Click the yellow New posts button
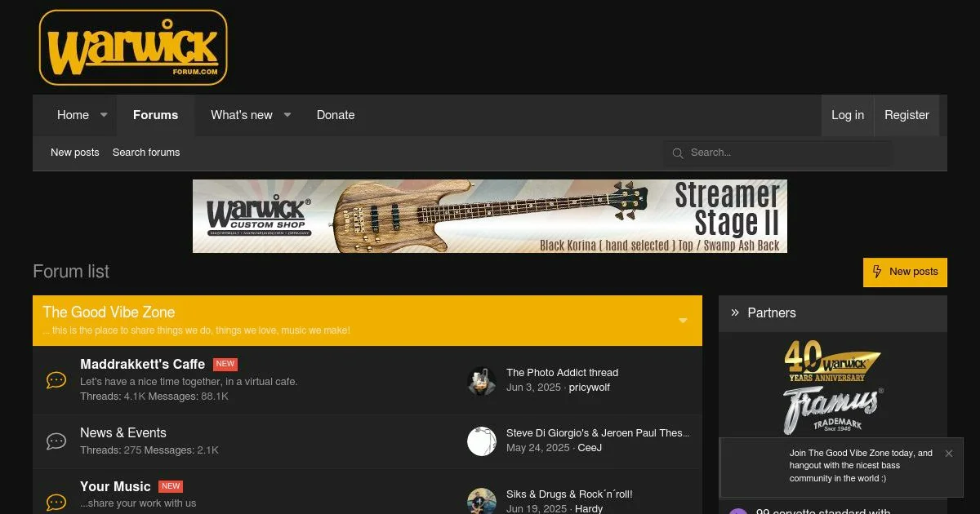The height and width of the screenshot is (514, 980). [905, 273]
